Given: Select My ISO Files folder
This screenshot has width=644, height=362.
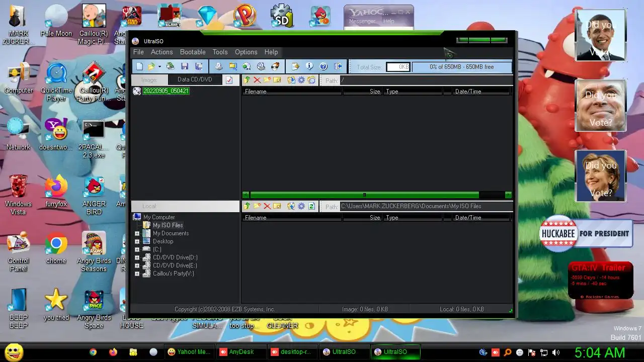Looking at the screenshot, I should 168,225.
